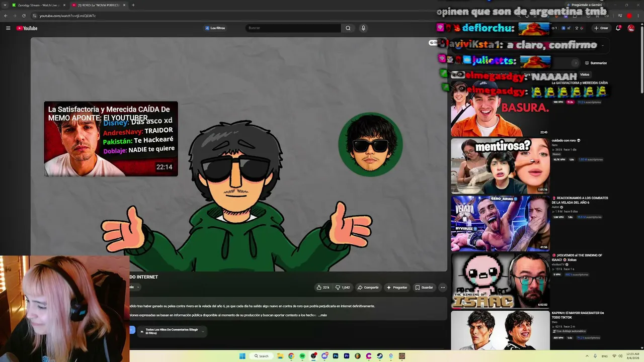Expand the browser tab search dropdown
The height and width of the screenshot is (362, 644).
[6, 5]
